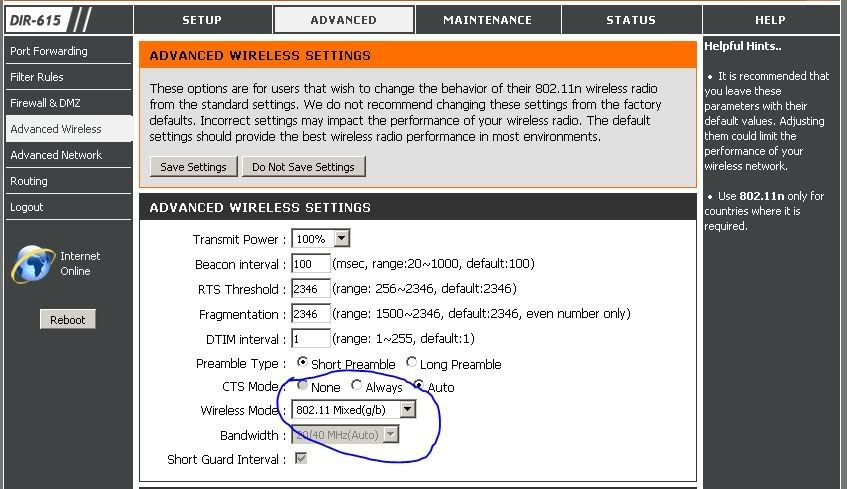This screenshot has width=847, height=489.
Task: Switch to the Setup tab
Action: 202,20
